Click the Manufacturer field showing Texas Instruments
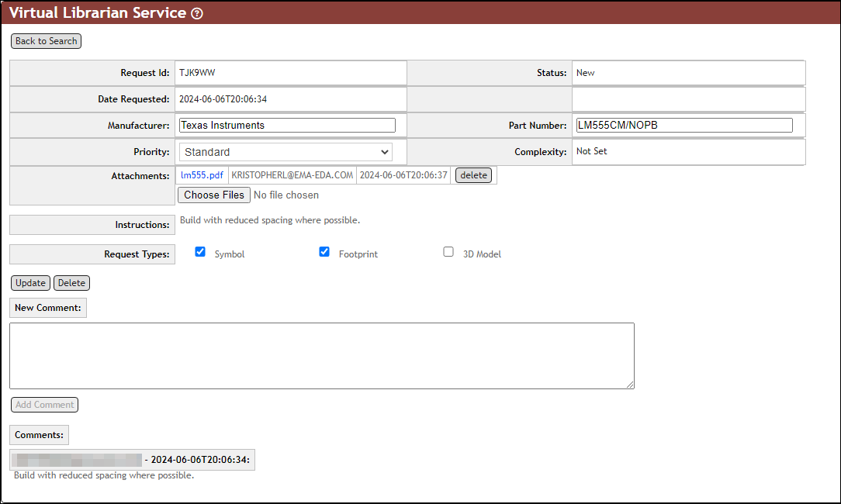Image resolution: width=841 pixels, height=504 pixels. tap(286, 125)
